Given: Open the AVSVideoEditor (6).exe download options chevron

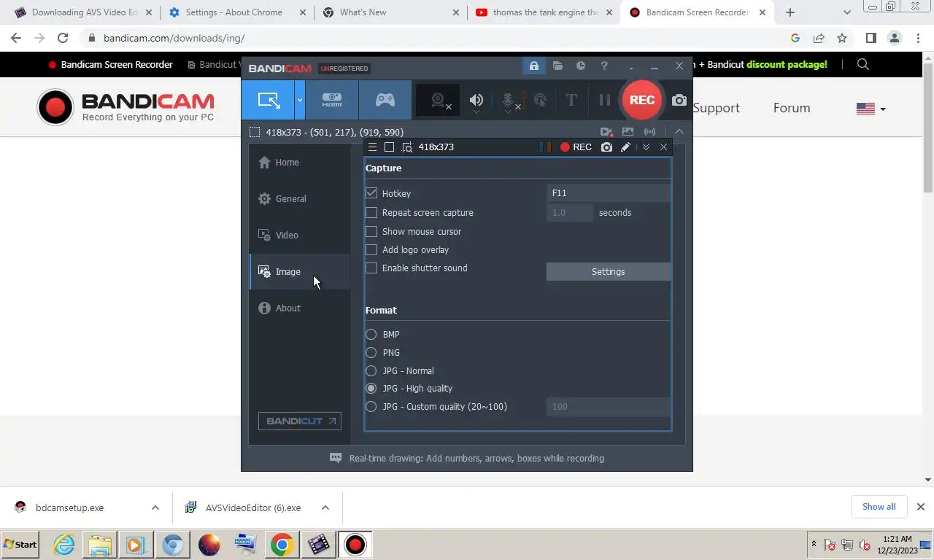Looking at the screenshot, I should tap(325, 507).
